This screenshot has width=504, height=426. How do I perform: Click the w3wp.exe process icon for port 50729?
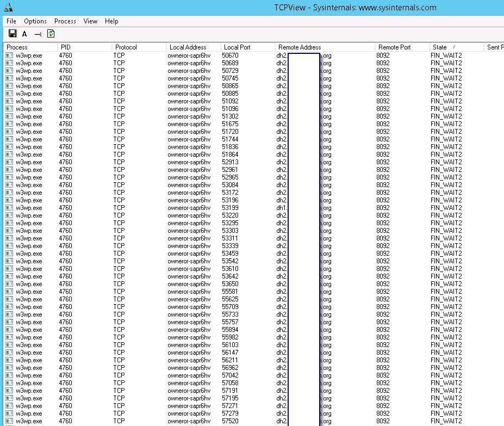[x=9, y=71]
